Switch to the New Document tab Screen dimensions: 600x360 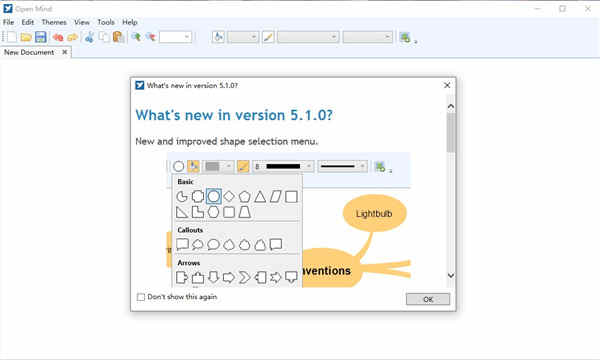click(29, 52)
